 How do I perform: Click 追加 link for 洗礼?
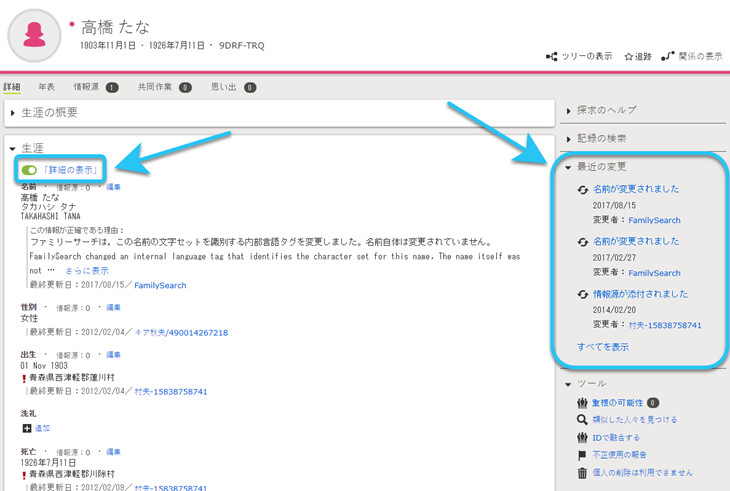coord(42,429)
